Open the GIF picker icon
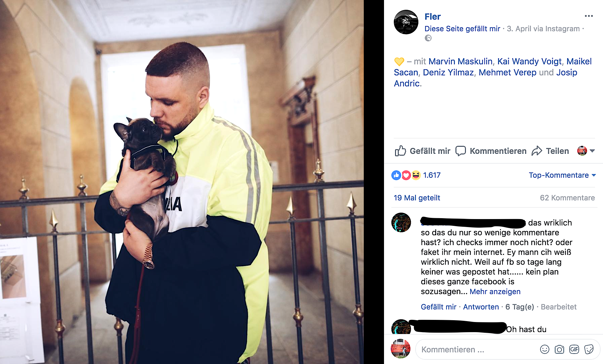 pyautogui.click(x=574, y=349)
